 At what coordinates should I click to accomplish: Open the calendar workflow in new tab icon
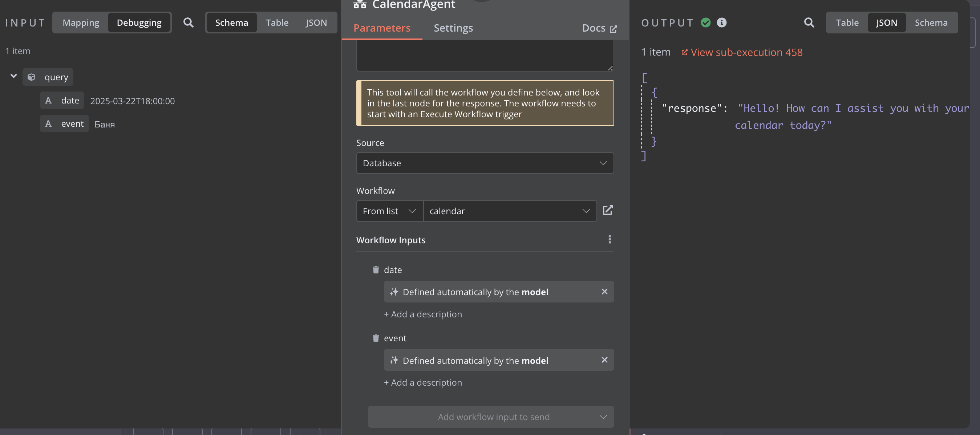click(608, 210)
